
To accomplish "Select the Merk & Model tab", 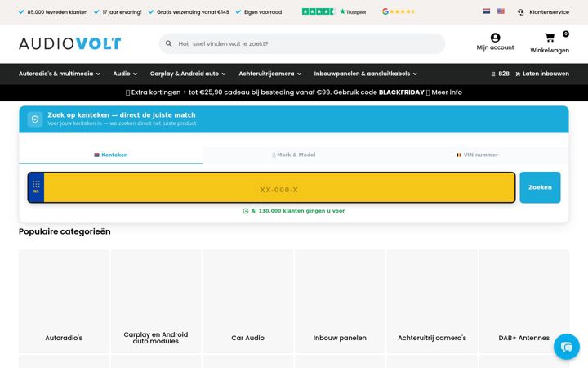I will [294, 155].
